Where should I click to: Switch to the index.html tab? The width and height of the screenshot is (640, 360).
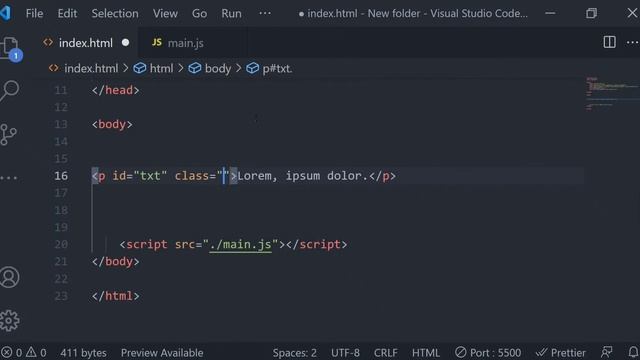[x=85, y=43]
